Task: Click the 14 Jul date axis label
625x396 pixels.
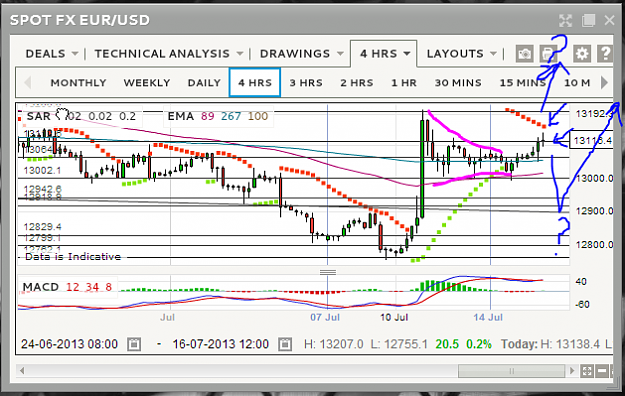Action: pyautogui.click(x=488, y=317)
